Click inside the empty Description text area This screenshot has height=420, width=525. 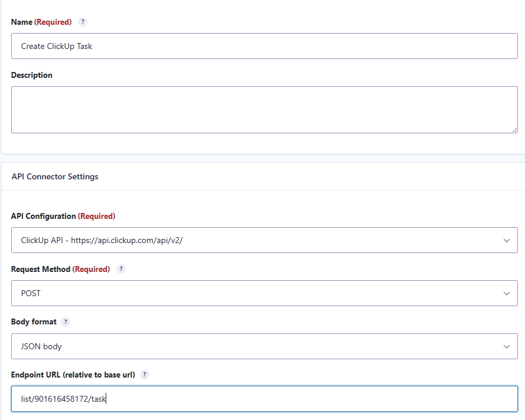pyautogui.click(x=265, y=110)
